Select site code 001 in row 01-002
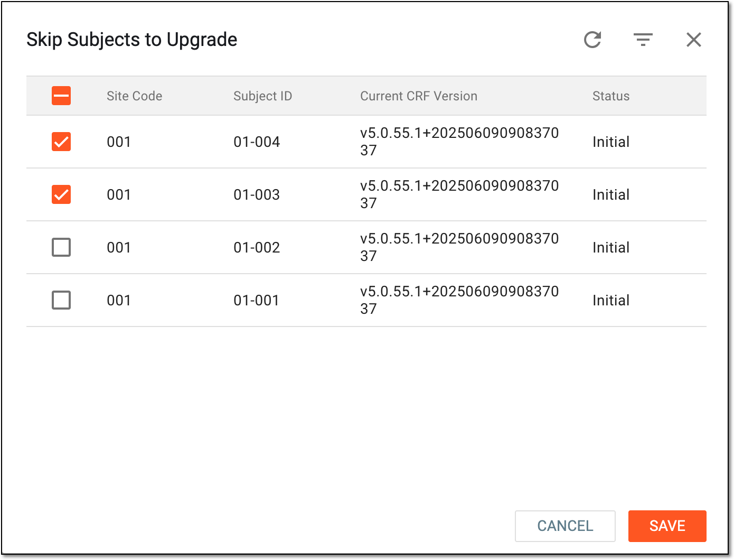 click(x=119, y=247)
